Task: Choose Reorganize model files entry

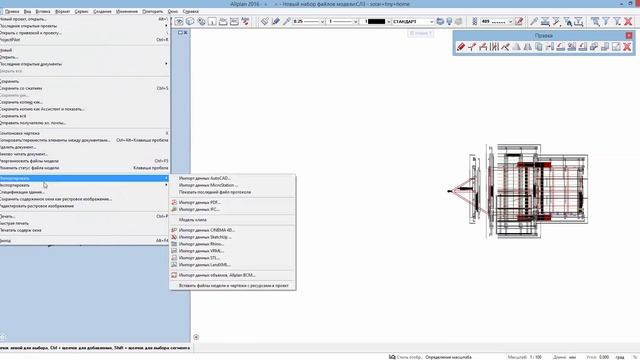Action: point(84,161)
